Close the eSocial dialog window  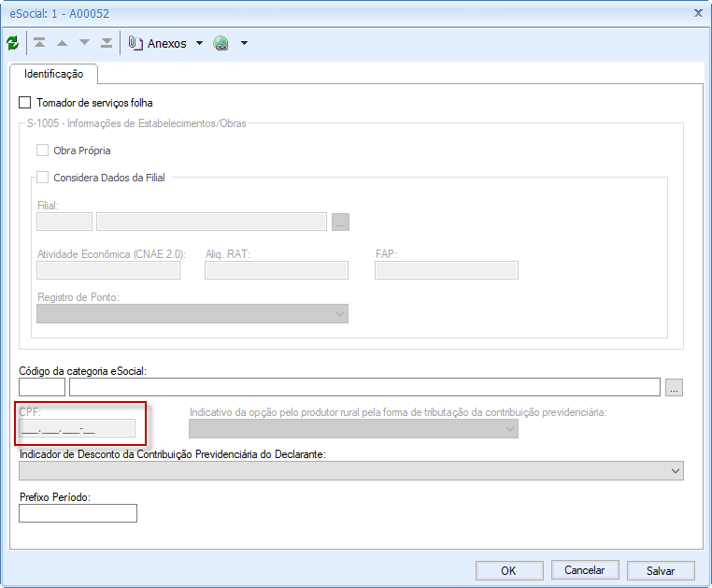(698, 13)
